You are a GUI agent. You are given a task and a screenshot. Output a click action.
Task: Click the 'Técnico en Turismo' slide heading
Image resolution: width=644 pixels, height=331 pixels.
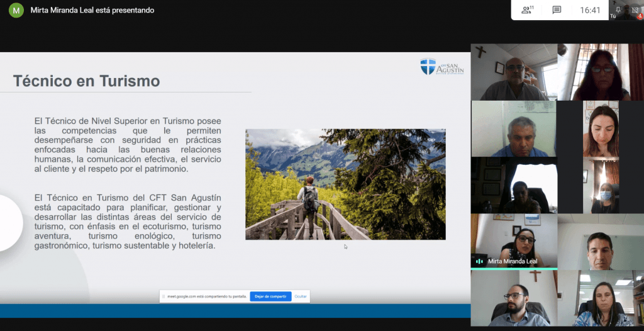(87, 81)
